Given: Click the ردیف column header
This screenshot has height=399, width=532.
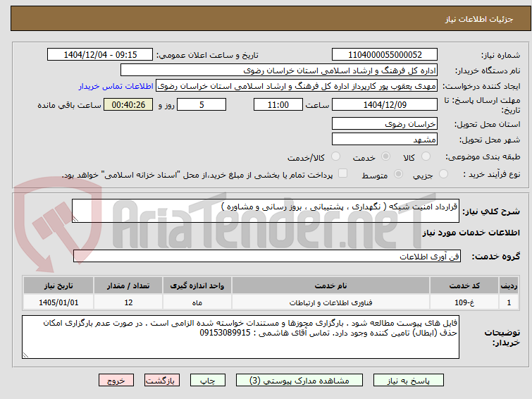Looking at the screenshot, I should click(x=509, y=286).
